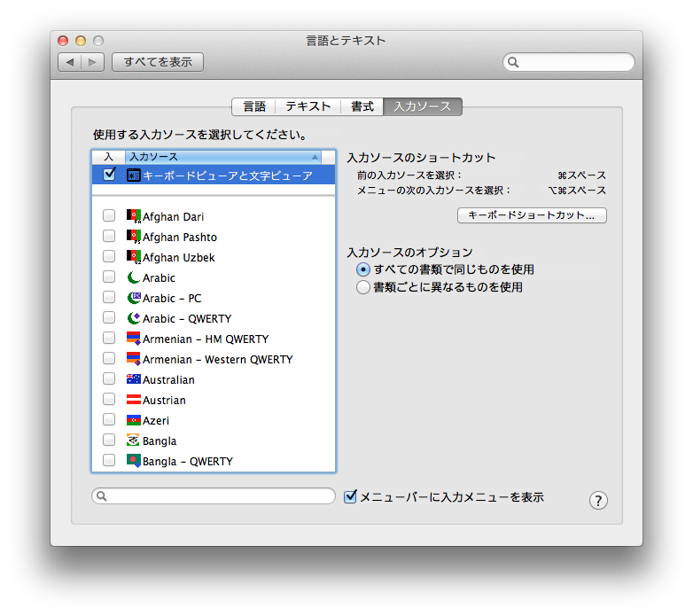
Task: Open help with the question mark button
Action: pos(598,500)
